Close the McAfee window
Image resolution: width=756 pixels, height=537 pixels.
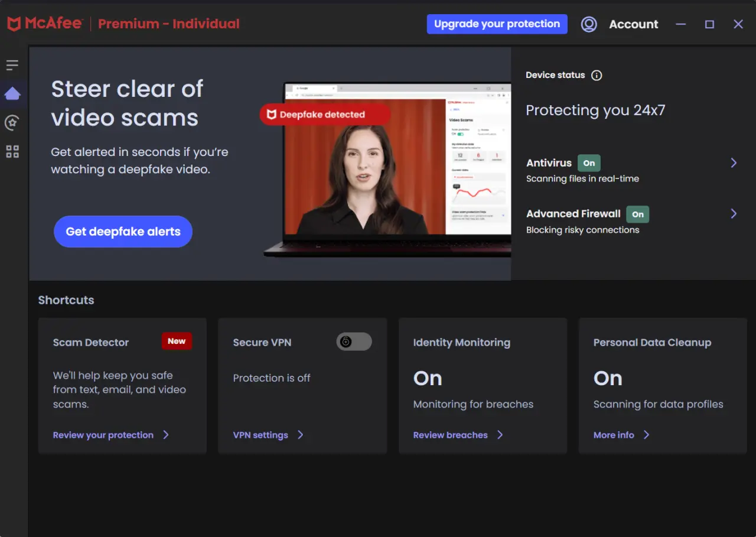(738, 24)
